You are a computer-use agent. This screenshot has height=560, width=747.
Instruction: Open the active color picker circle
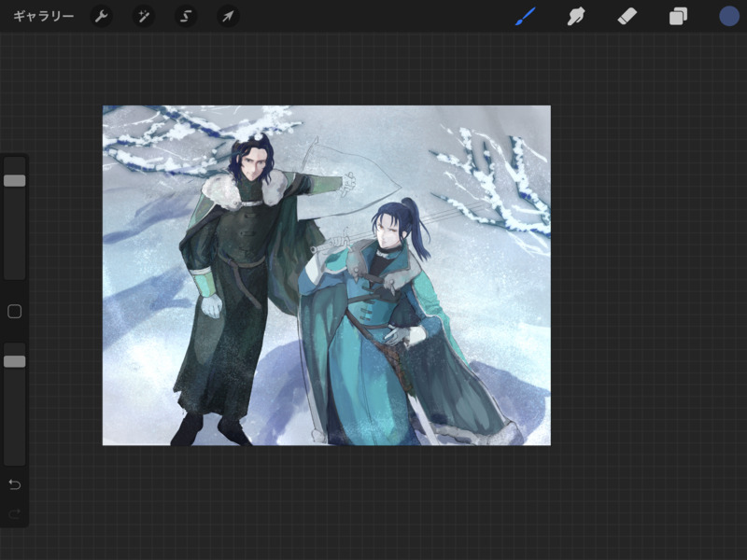729,16
